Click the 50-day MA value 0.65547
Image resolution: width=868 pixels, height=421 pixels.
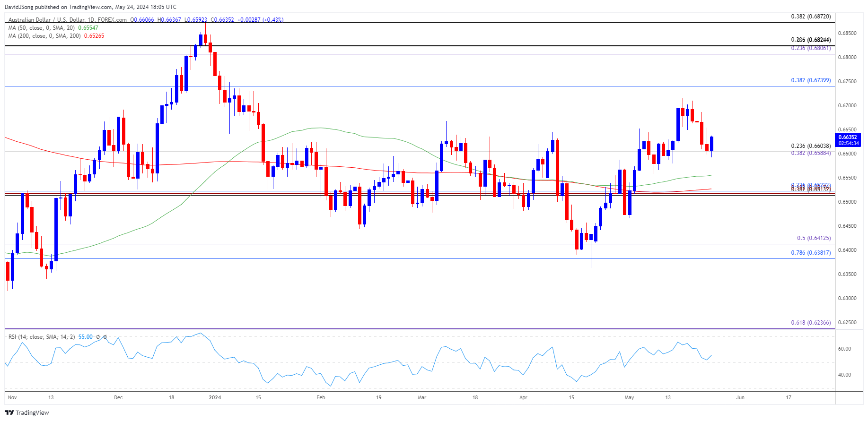[x=88, y=28]
